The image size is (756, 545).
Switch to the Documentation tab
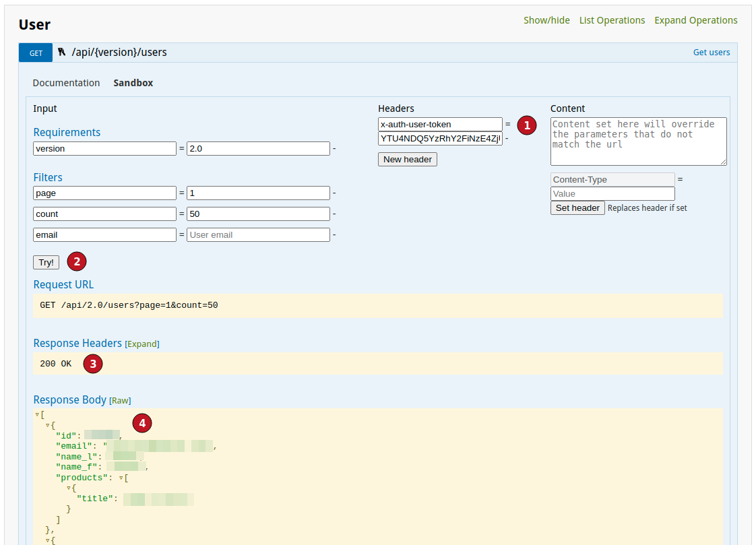tap(66, 83)
